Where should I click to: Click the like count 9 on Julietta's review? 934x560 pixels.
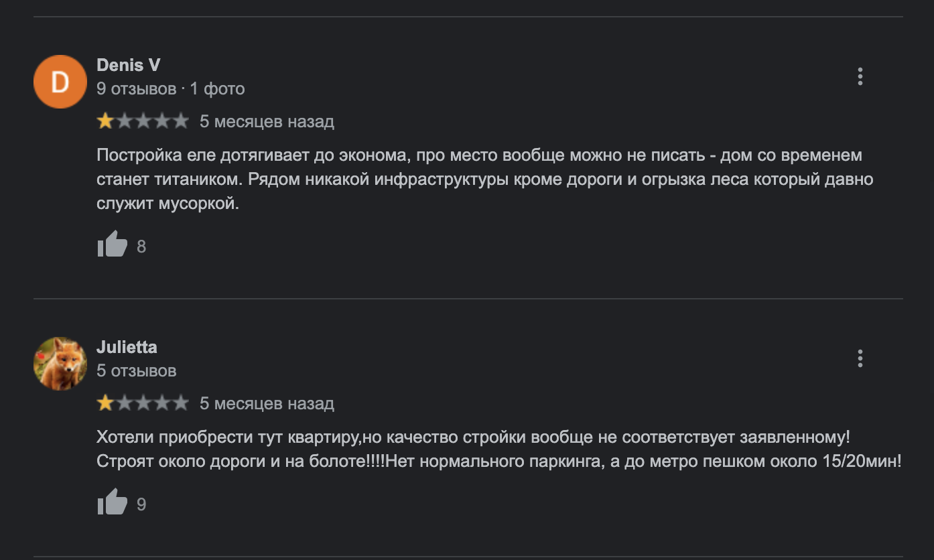coord(141,504)
